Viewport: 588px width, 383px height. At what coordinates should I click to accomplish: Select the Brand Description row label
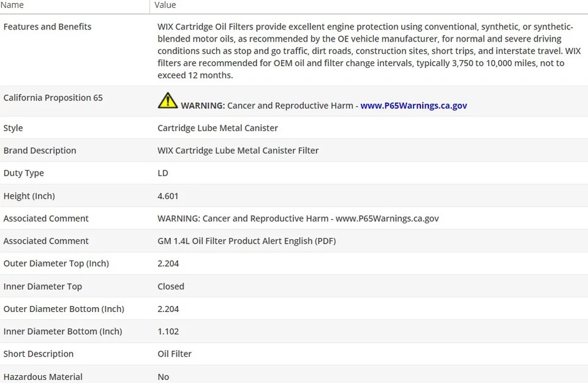click(40, 151)
